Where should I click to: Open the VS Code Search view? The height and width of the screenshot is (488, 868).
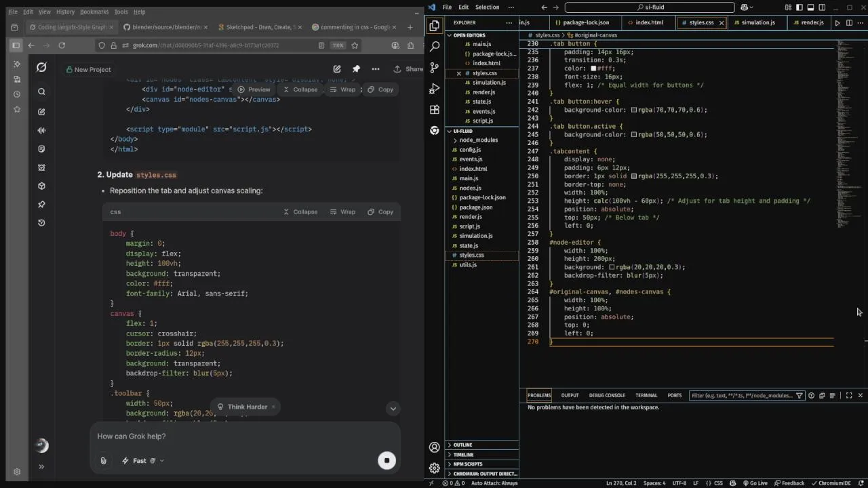click(x=435, y=47)
